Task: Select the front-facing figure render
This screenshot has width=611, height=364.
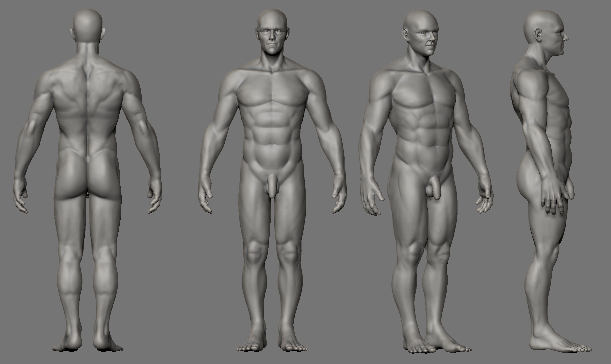Action: (272, 180)
